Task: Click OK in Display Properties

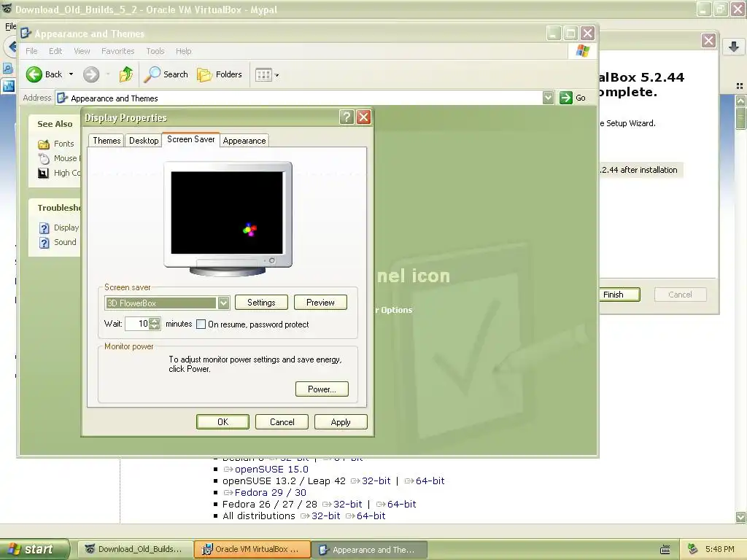Action: (222, 422)
